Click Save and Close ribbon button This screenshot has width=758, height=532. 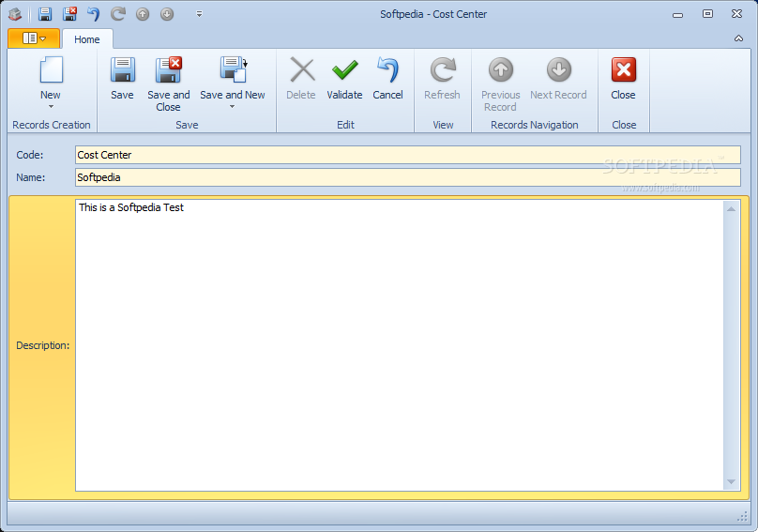coord(168,84)
